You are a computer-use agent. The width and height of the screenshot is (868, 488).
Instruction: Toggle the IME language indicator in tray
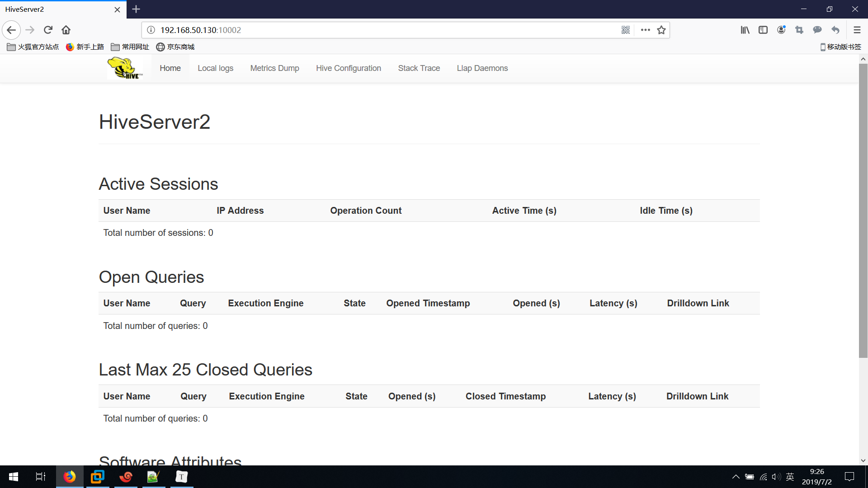click(790, 477)
